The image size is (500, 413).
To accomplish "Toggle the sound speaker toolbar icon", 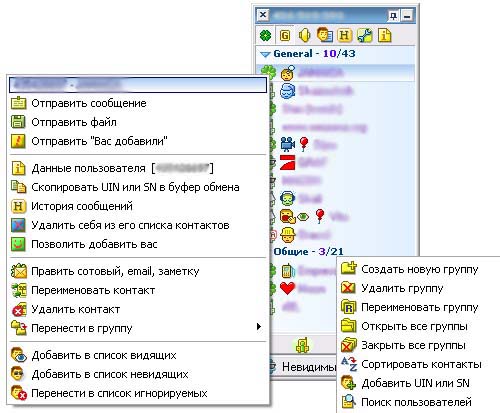I will click(x=304, y=35).
